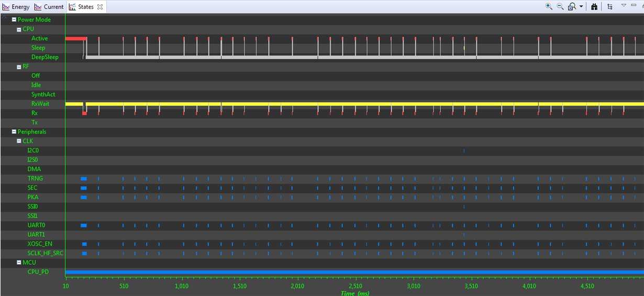The height and width of the screenshot is (296, 644).
Task: Select the Active state row
Action: click(39, 39)
